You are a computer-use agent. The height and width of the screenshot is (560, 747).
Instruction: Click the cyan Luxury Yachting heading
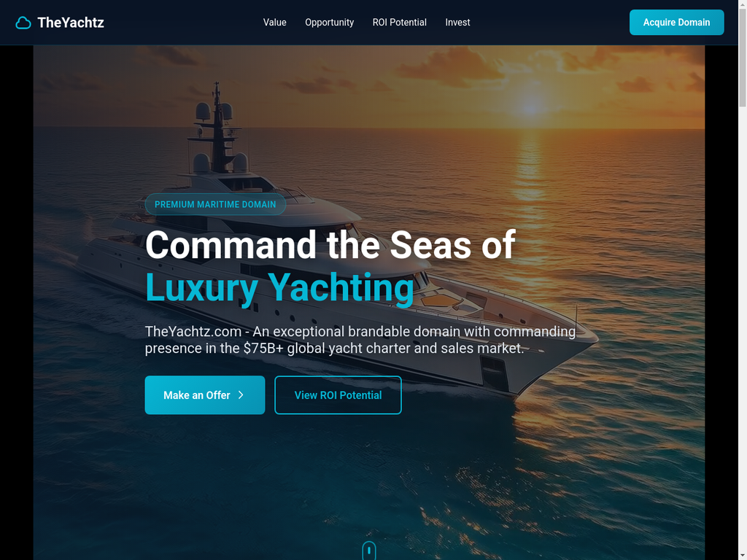point(279,288)
